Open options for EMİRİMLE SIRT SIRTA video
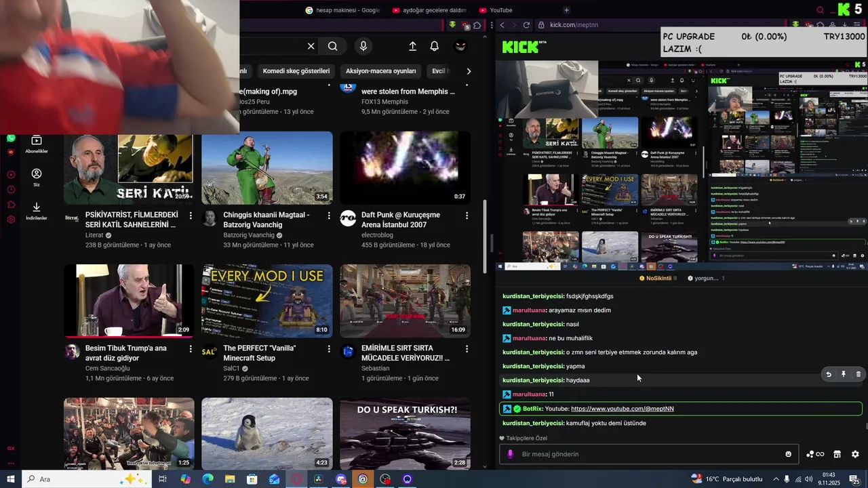 click(x=467, y=348)
